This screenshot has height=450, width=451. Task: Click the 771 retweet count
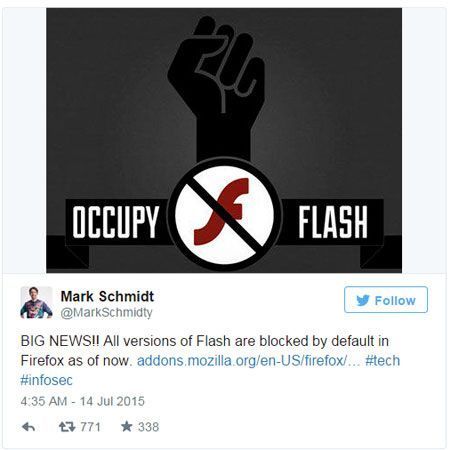point(90,427)
